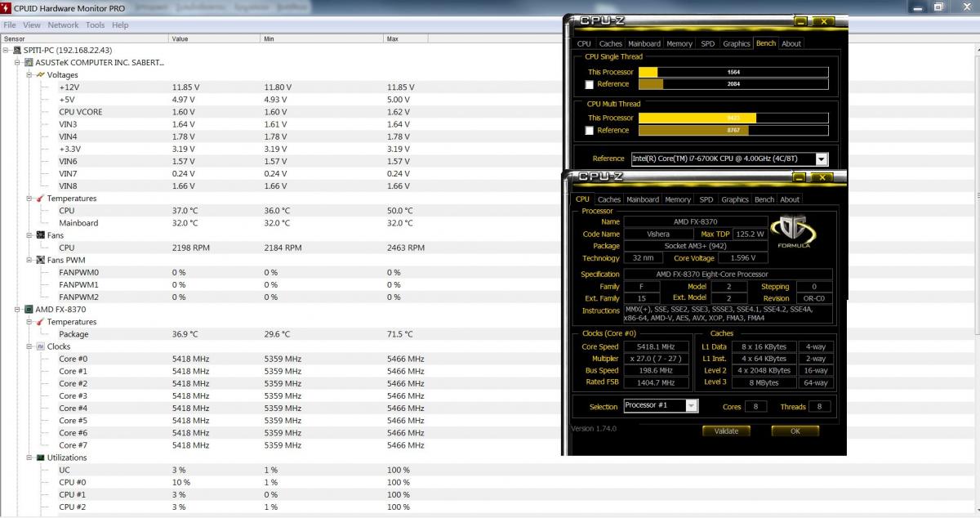Open About tab in CPU-Z processor window
This screenshot has width=980, height=518.
(790, 199)
